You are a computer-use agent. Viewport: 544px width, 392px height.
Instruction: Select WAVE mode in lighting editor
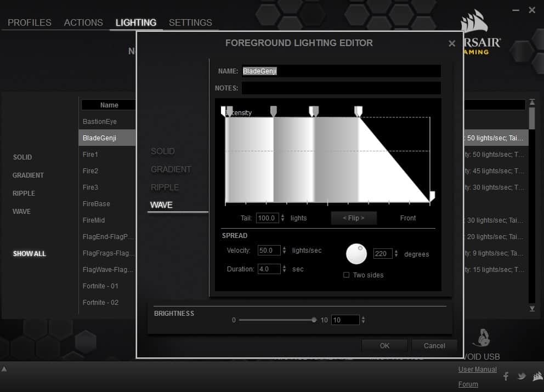coord(161,205)
